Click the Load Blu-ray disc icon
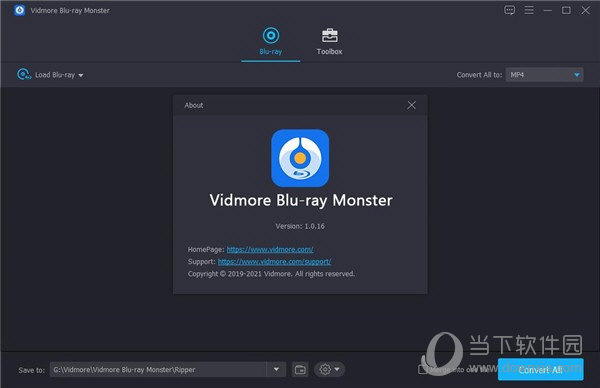Screen dimensions: 600x388 click(x=24, y=74)
